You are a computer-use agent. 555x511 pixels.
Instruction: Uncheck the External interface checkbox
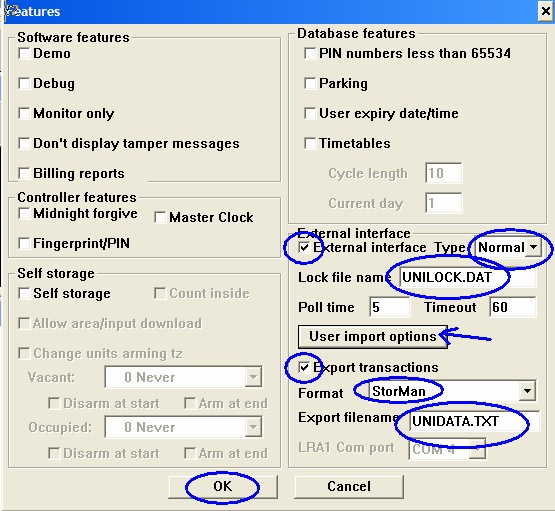pyautogui.click(x=304, y=247)
